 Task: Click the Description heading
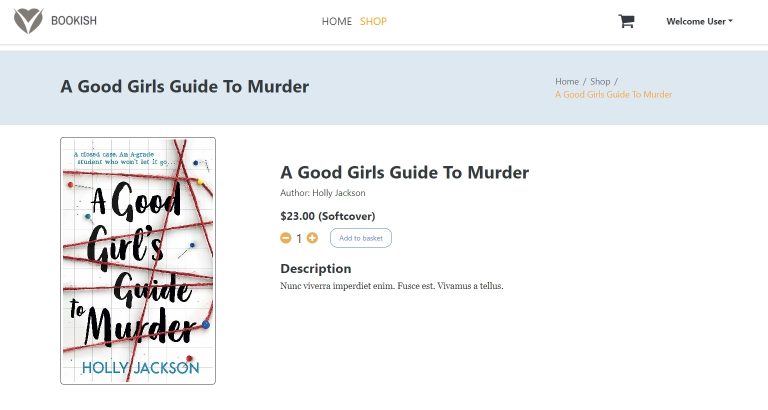(x=315, y=268)
